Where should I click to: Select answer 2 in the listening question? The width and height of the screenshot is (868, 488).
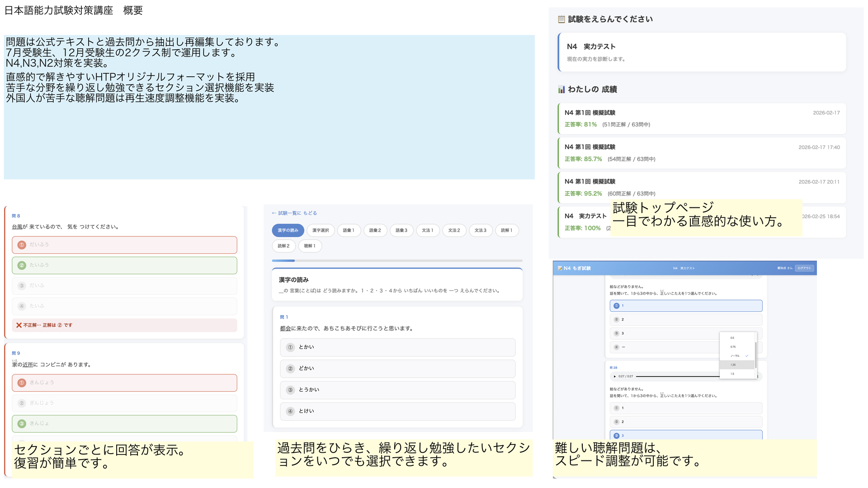(x=686, y=319)
